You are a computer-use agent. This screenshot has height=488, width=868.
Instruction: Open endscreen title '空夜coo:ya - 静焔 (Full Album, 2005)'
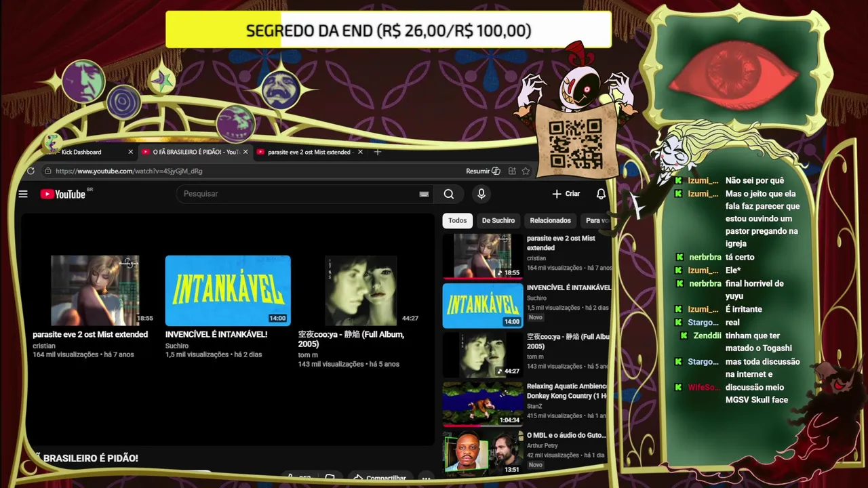coord(351,339)
